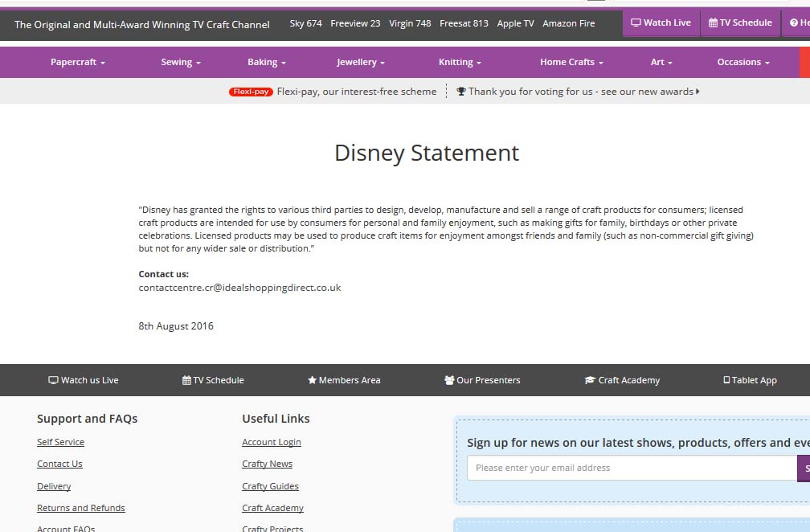Viewport: 810px width, 532px height.
Task: Click Apple TV text in header
Action: 516,23
